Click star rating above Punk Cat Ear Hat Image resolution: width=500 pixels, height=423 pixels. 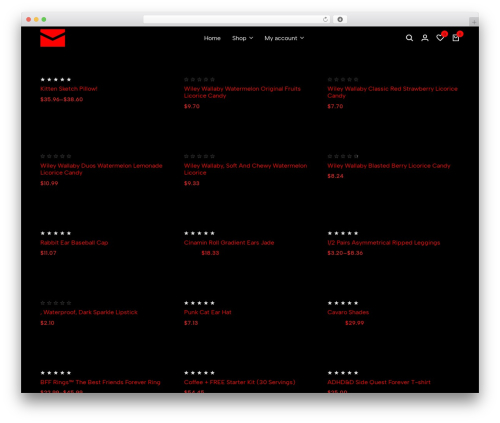199,303
